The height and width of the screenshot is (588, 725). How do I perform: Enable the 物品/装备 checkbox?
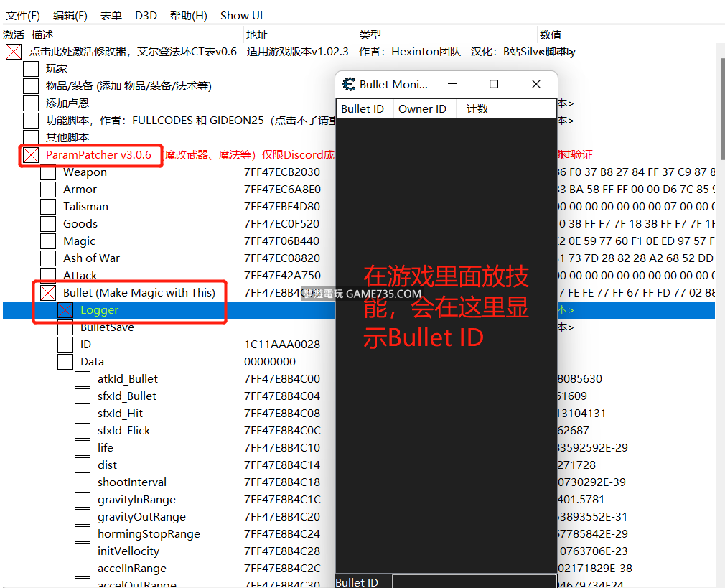point(31,85)
